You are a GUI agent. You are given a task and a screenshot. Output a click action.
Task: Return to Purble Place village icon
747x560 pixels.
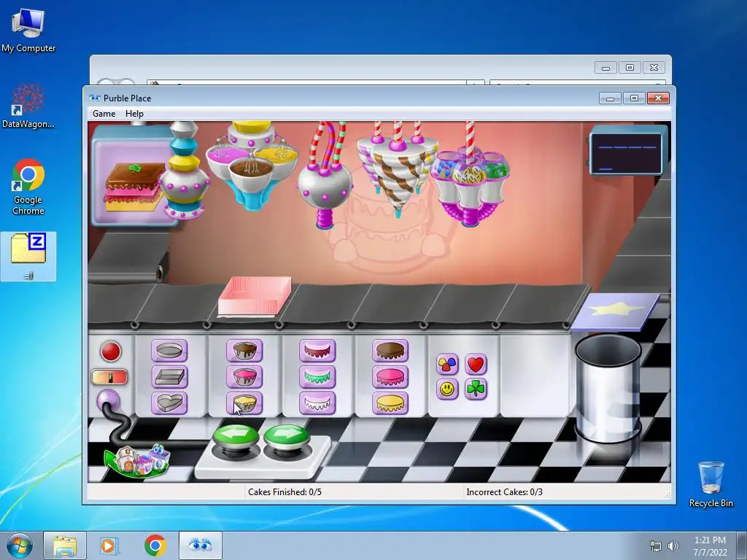[x=138, y=460]
